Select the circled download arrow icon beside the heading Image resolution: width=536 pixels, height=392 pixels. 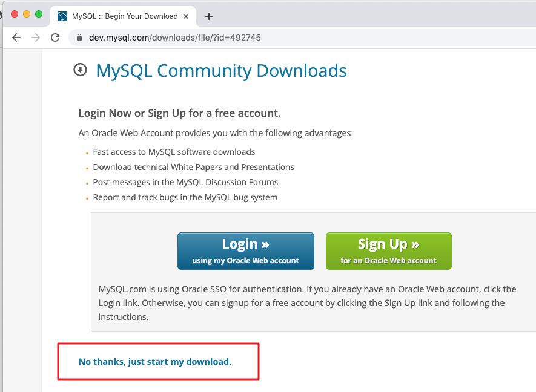tap(79, 69)
